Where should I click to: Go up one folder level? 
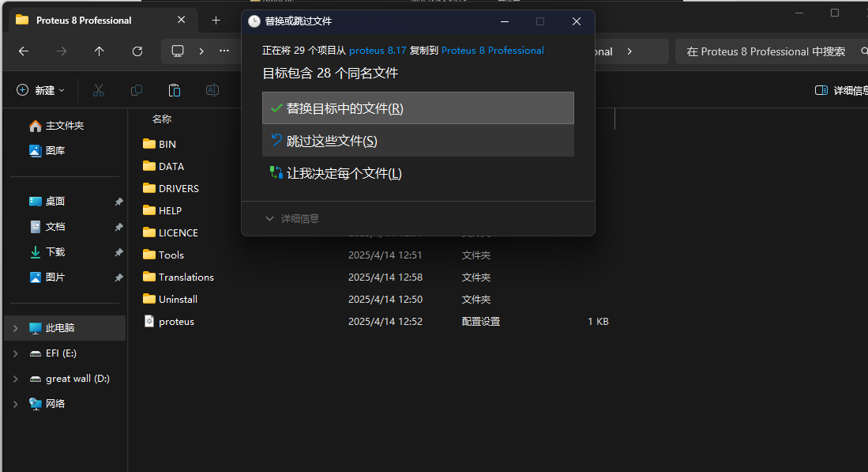click(x=99, y=51)
